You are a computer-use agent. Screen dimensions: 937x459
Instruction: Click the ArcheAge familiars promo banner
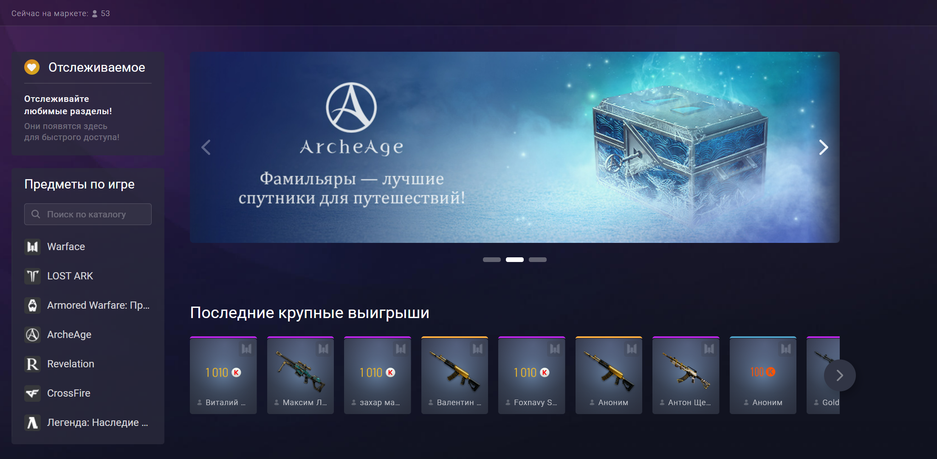click(515, 147)
